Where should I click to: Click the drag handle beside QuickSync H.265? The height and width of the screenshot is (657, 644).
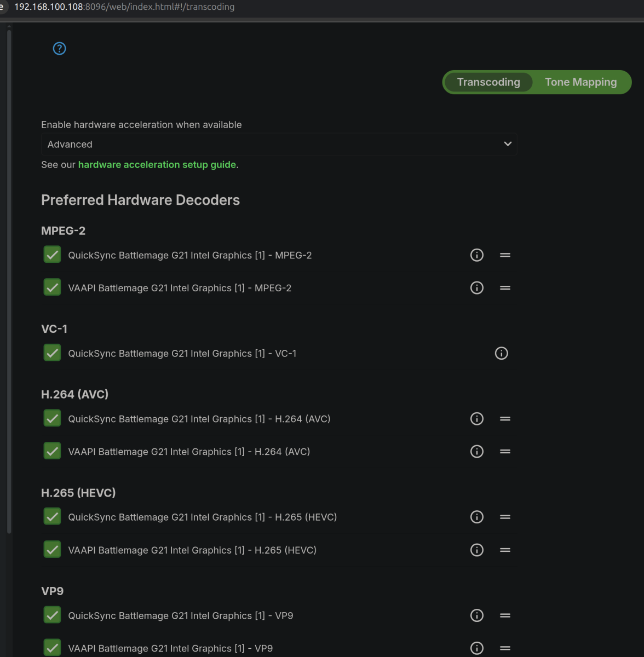pyautogui.click(x=504, y=517)
